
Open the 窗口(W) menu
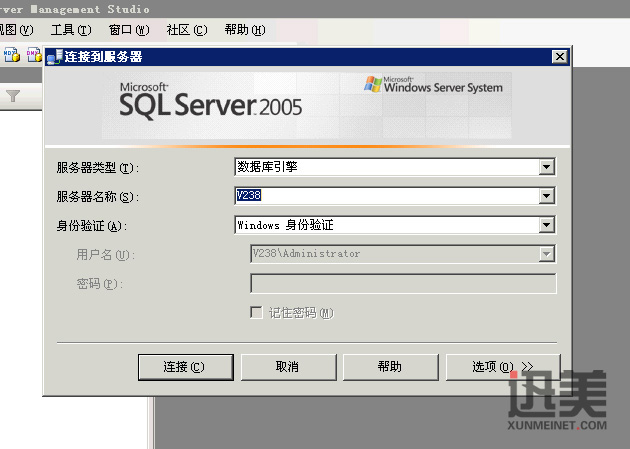click(129, 30)
